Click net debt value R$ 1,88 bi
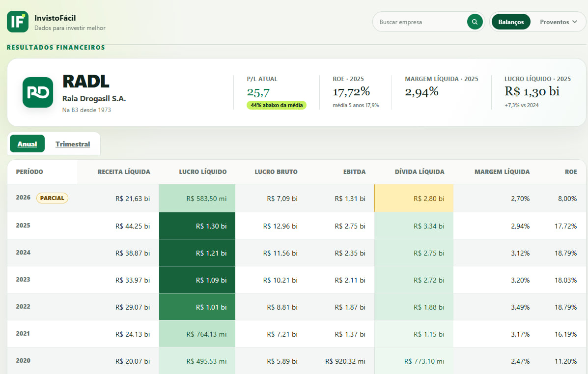This screenshot has height=374, width=588. [429, 307]
